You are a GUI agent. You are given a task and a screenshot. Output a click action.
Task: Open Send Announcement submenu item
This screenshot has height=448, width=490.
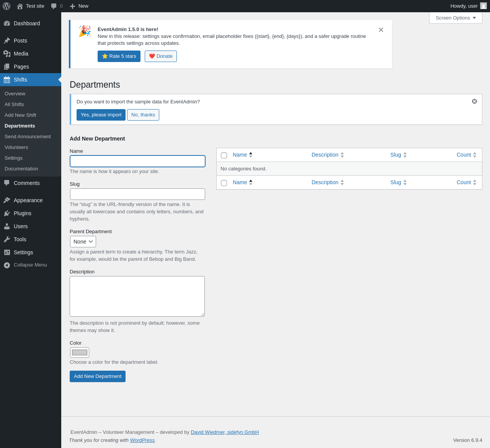tap(28, 137)
